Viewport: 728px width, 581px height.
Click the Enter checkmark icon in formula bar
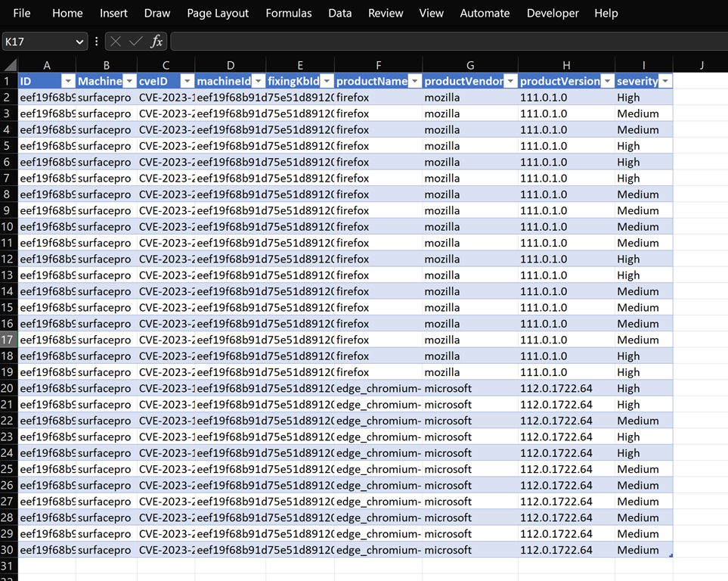click(136, 42)
